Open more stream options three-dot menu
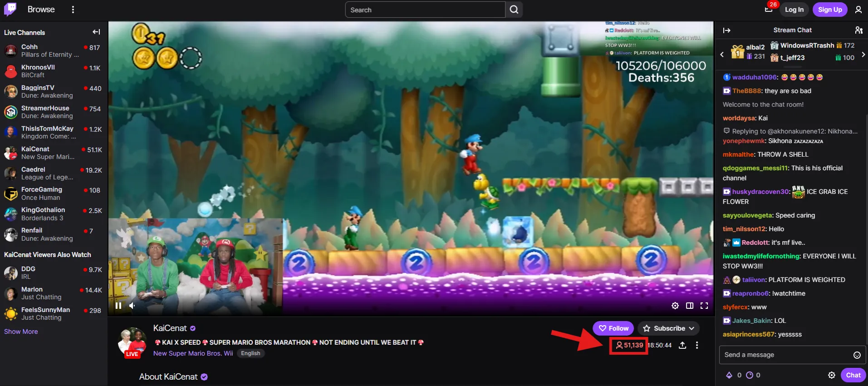 (x=697, y=345)
